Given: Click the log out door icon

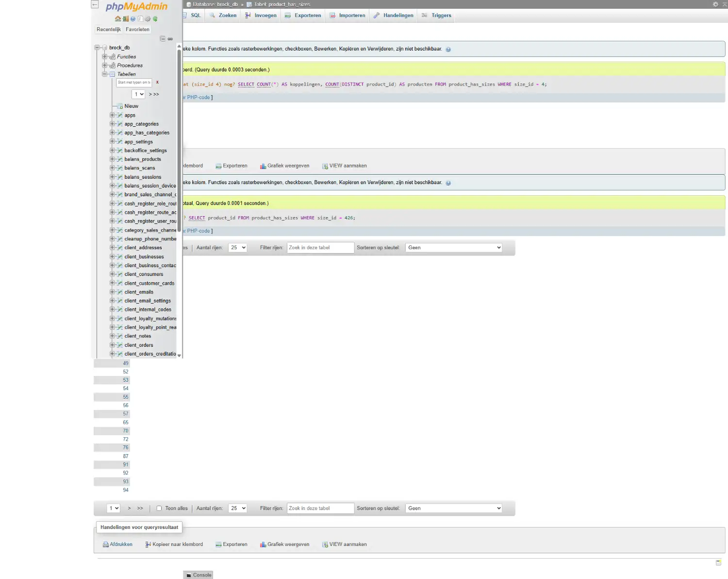Looking at the screenshot, I should 125,19.
